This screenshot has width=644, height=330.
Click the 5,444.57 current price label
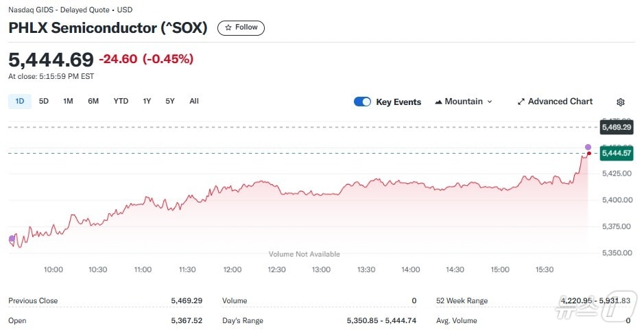tap(616, 154)
